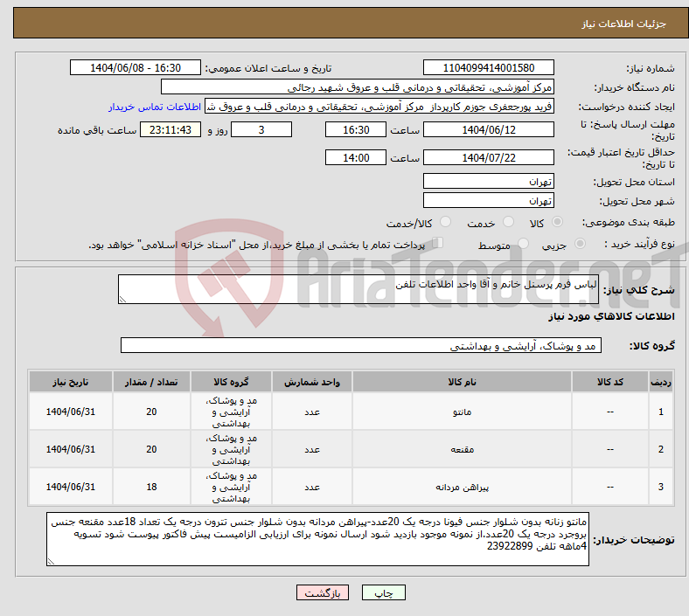Screen dimensions: 689x616
Task: Select the متوسط purchase type radio
Action: coord(524,244)
